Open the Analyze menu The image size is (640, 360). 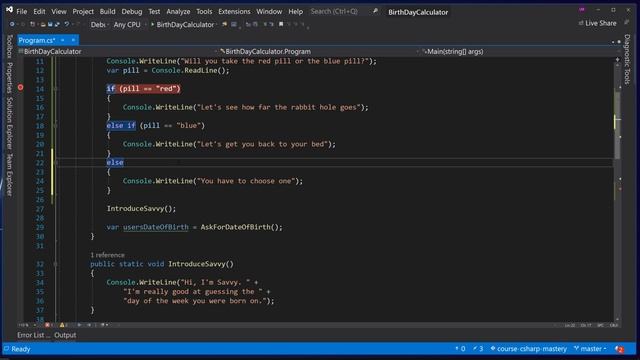point(178,11)
